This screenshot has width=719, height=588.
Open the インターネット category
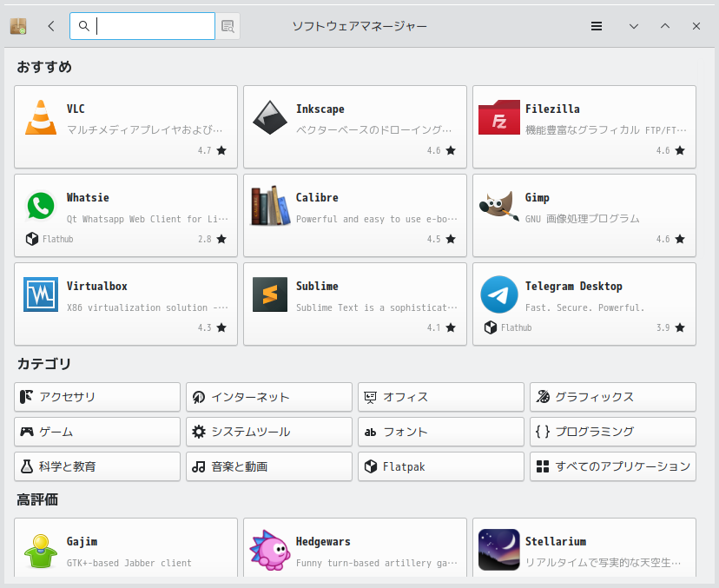click(269, 397)
